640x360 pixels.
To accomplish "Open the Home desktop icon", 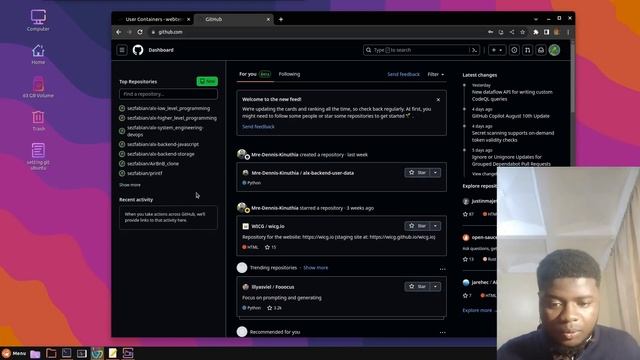I will click(x=38, y=54).
